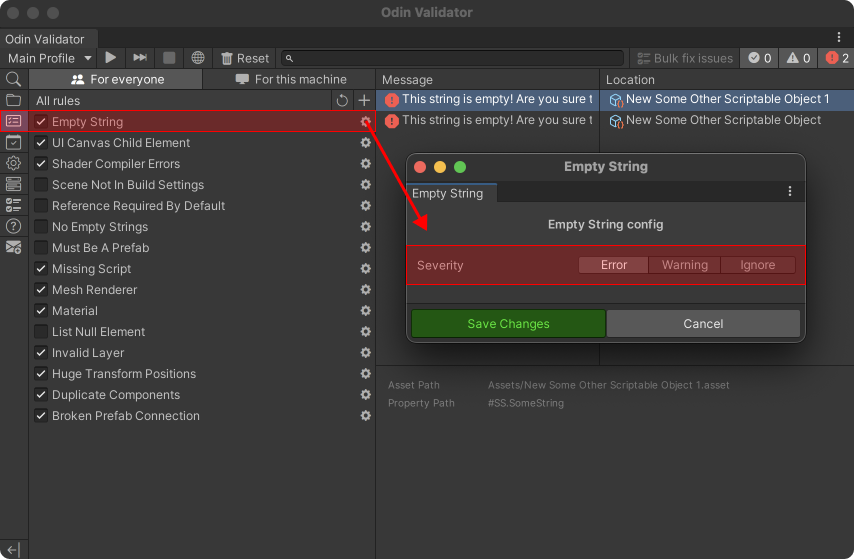Open Invalid Layer gear settings
This screenshot has height=559, width=854.
click(365, 353)
